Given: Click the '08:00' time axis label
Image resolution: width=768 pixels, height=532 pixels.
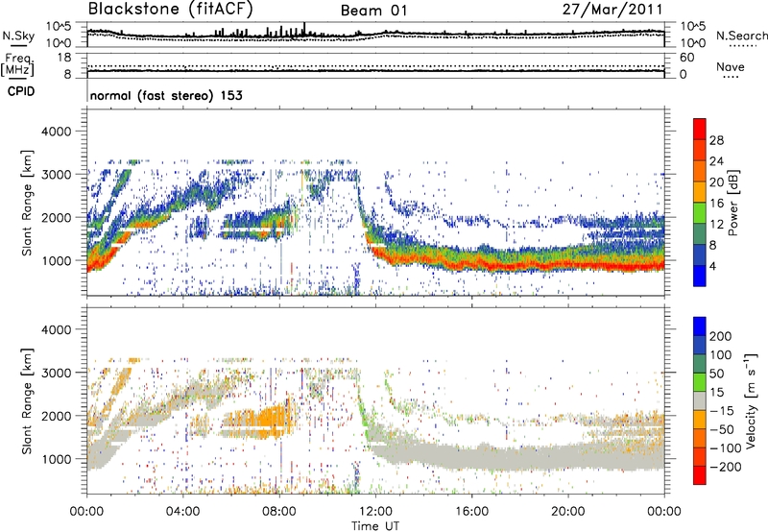Looking at the screenshot, I should click(x=279, y=512).
